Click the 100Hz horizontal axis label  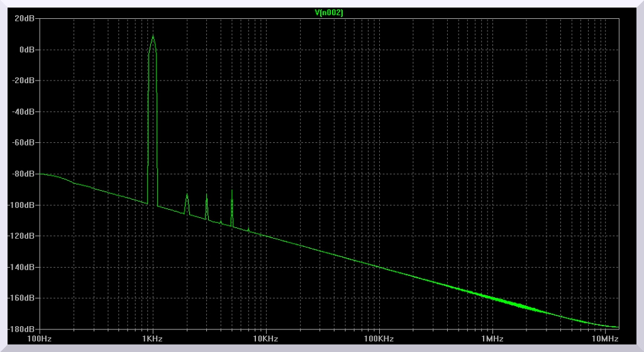click(x=39, y=339)
